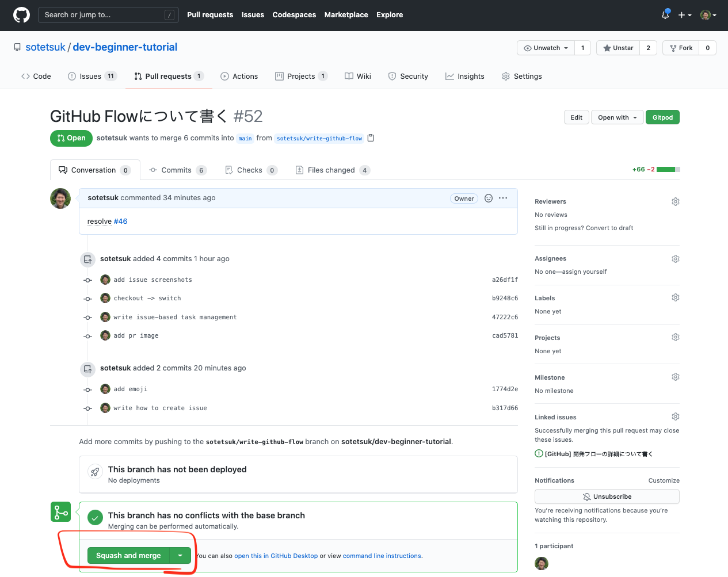Expand the Unwatch dropdown
This screenshot has height=577, width=728.
point(546,48)
